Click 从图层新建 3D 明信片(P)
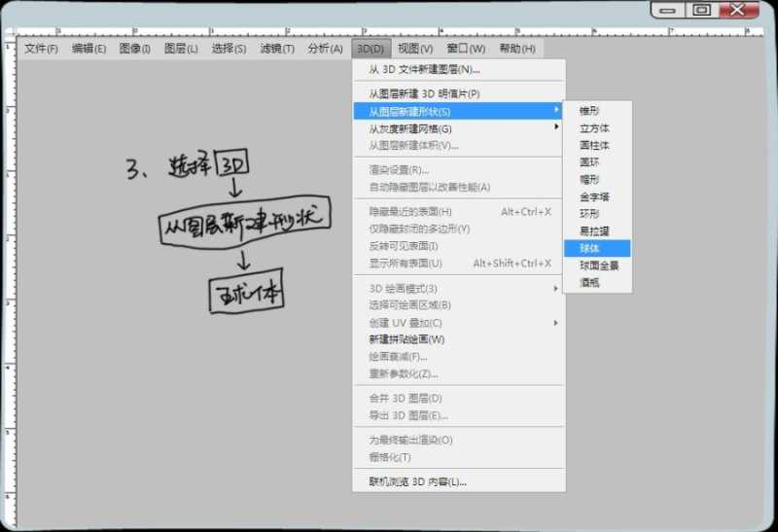This screenshot has width=778, height=532. [424, 94]
